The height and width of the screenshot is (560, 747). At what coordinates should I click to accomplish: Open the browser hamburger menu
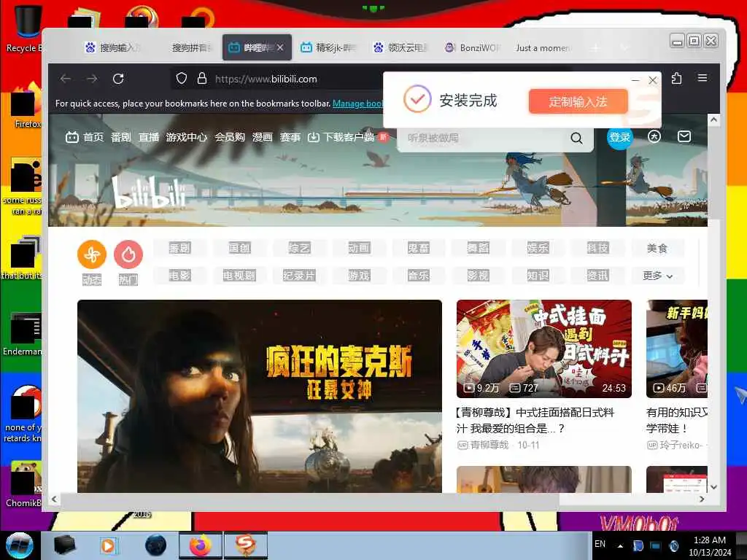pos(703,77)
